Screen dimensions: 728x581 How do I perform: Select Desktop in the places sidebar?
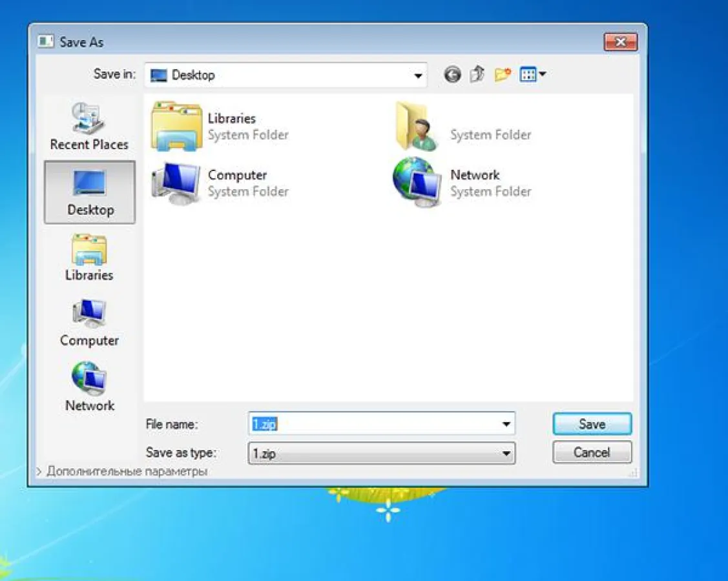click(x=90, y=192)
